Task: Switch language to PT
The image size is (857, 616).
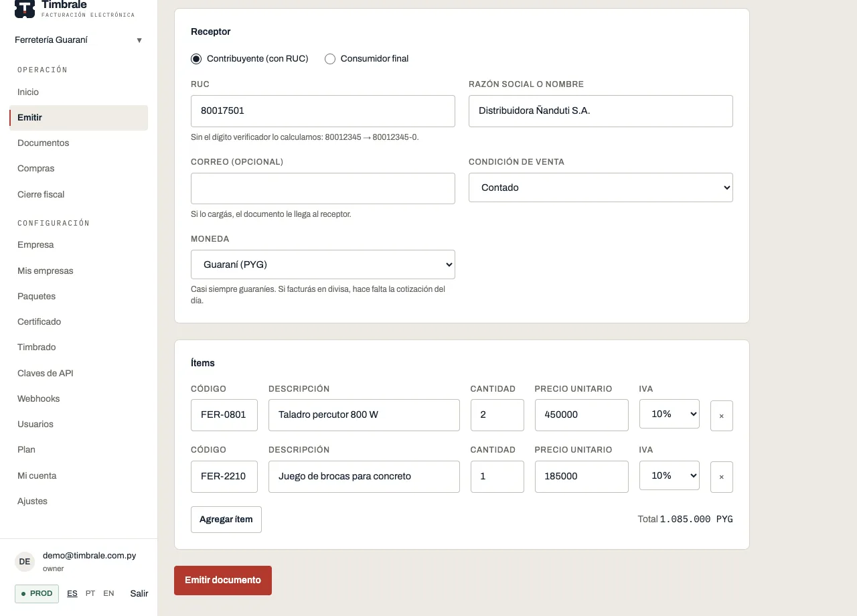Action: pyautogui.click(x=90, y=594)
